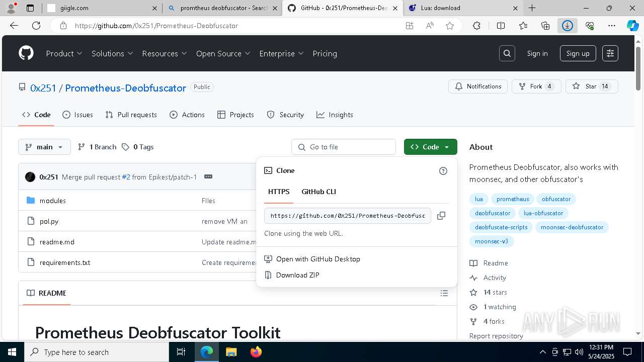
Task: Open taskbar notification center icon
Action: click(627, 352)
